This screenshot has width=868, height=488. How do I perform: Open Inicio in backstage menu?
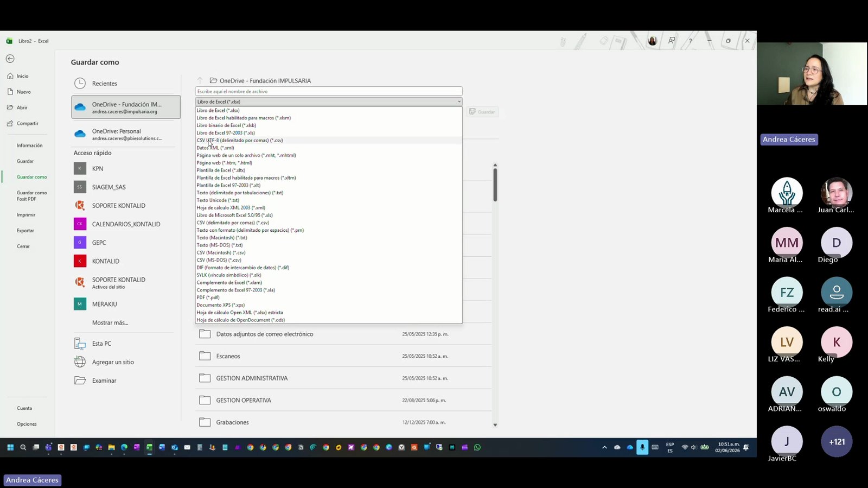click(x=22, y=77)
